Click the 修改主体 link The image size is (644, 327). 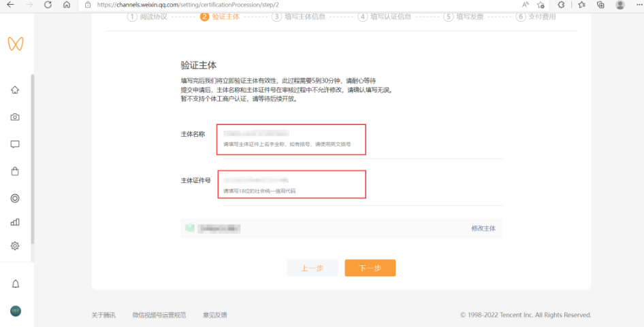483,228
